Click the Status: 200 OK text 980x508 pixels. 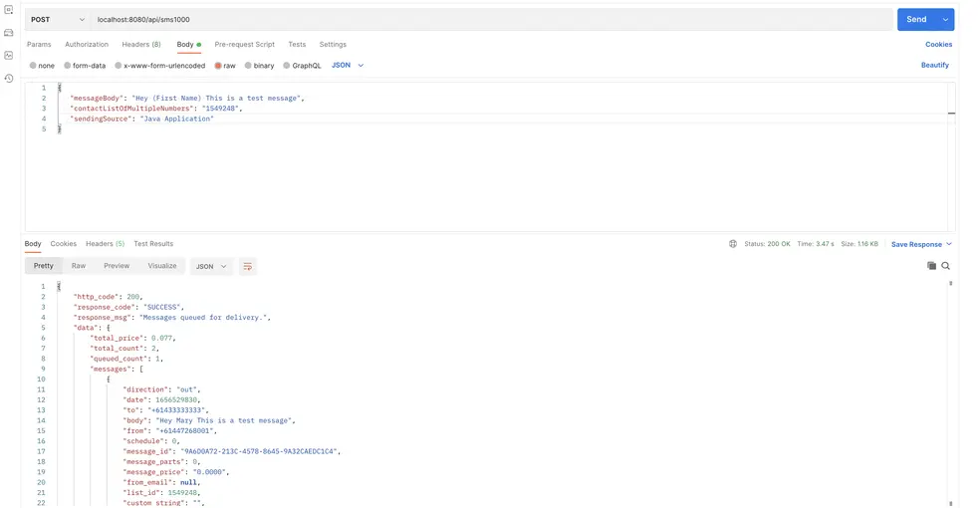767,244
